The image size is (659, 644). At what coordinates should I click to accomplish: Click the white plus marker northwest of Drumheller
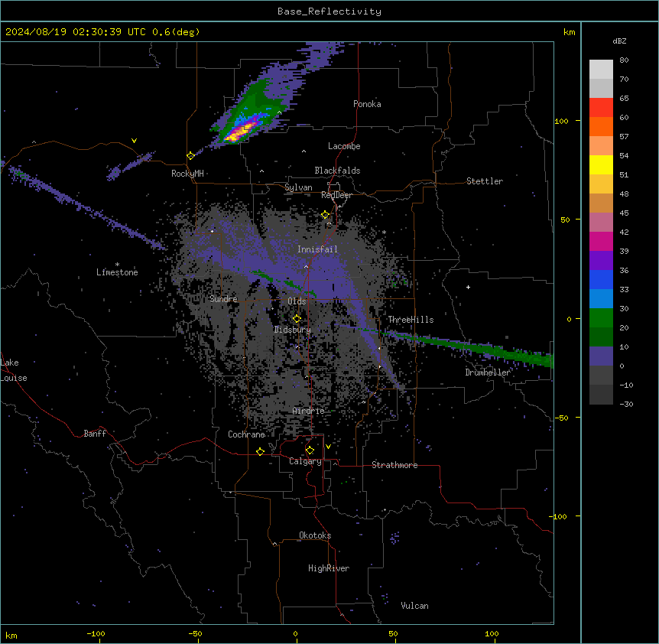(468, 287)
